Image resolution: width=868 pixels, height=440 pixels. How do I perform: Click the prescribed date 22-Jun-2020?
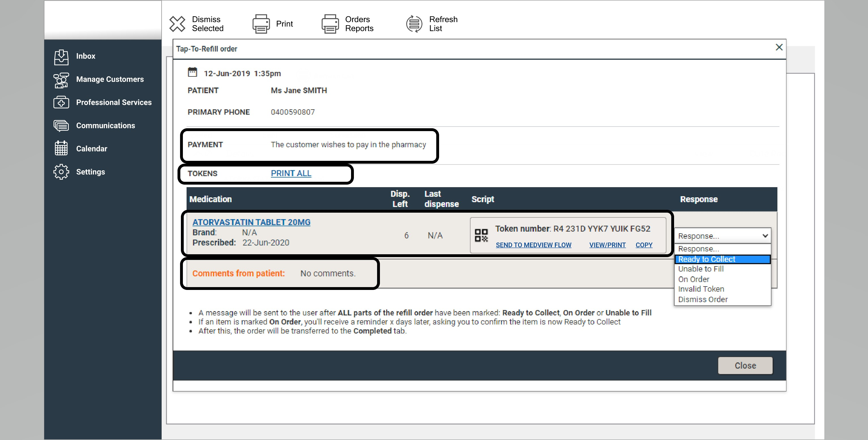point(266,243)
